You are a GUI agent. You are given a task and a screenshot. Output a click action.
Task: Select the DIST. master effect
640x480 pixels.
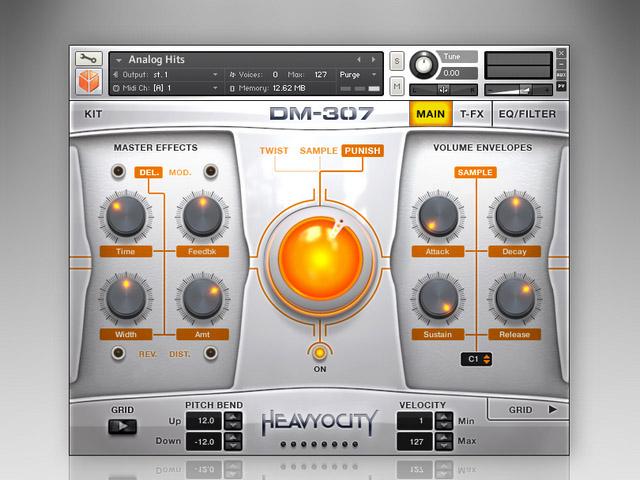[180, 354]
